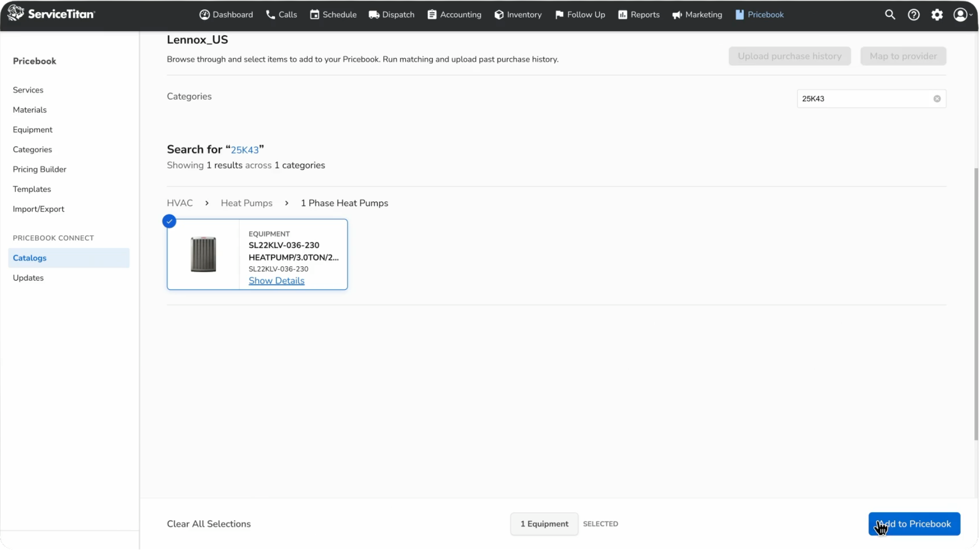Open Pricebook in top navigation
Viewport: 980px width, 551px height.
coord(759,15)
